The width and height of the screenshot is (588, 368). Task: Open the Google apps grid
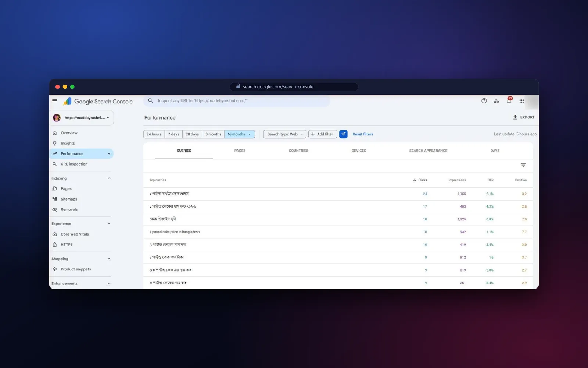coord(521,101)
